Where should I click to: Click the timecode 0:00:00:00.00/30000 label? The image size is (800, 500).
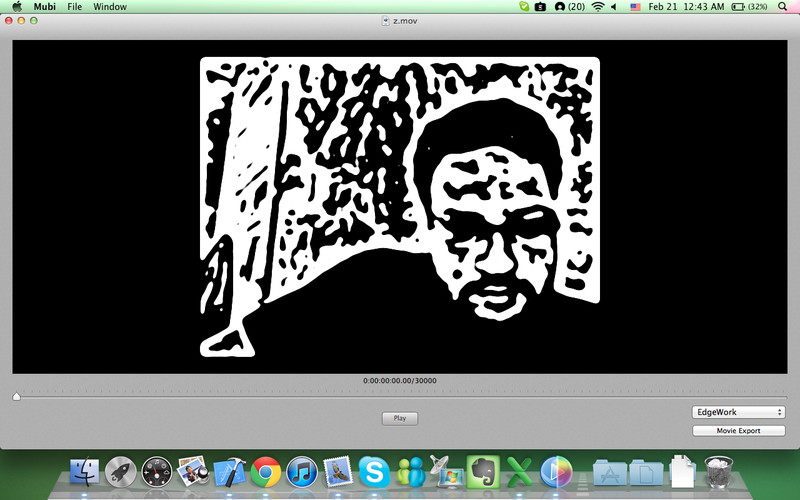400,381
